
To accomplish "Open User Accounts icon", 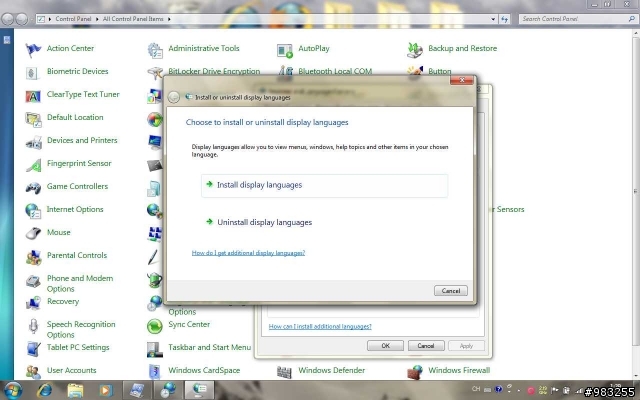I will [33, 372].
